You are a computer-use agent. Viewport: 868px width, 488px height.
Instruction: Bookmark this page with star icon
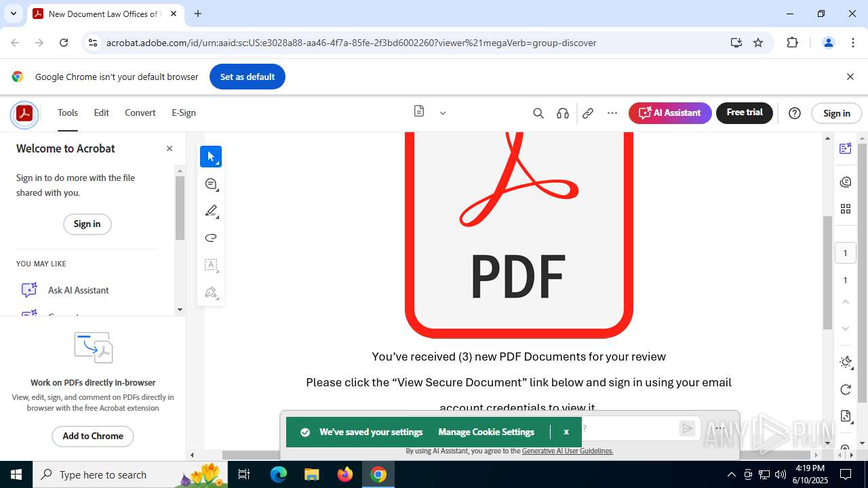758,43
